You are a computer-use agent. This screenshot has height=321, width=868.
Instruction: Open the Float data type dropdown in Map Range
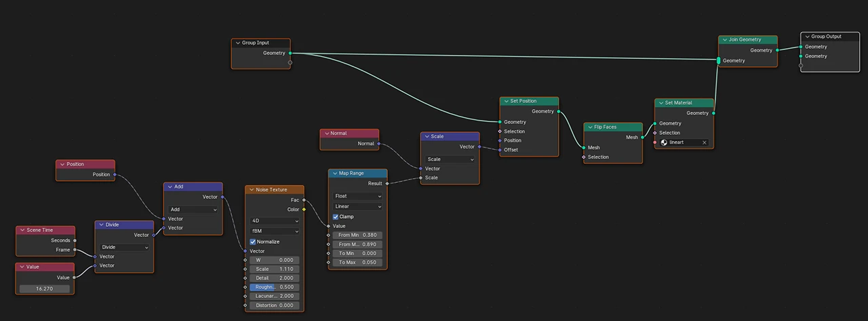click(357, 196)
